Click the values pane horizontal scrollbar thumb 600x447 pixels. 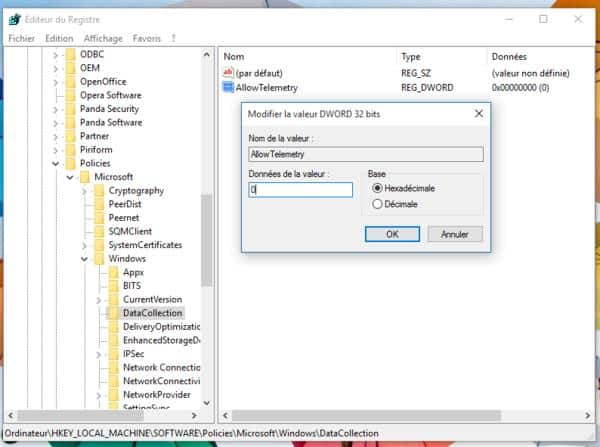pyautogui.click(x=366, y=415)
